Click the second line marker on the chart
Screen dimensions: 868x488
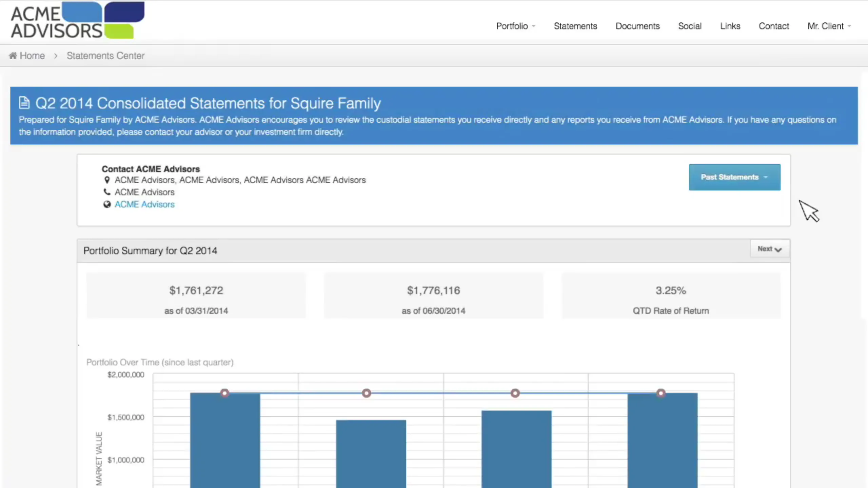click(367, 393)
